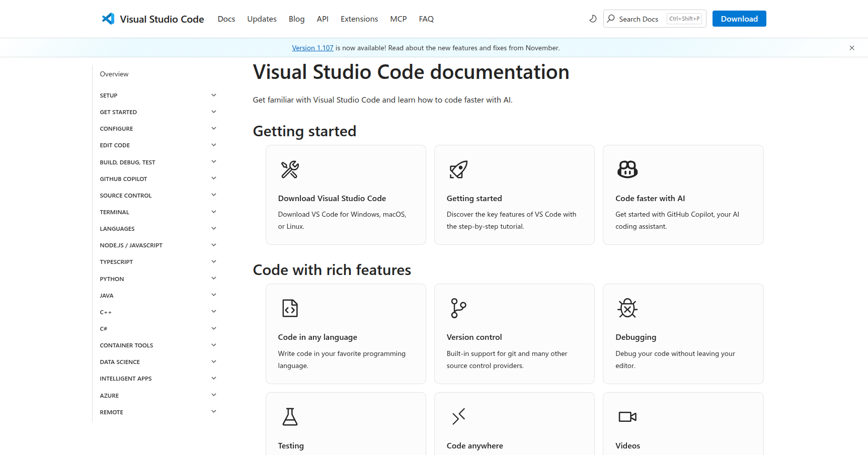The image size is (868, 455).
Task: Click the git branch icon for Version control
Action: tap(458, 308)
